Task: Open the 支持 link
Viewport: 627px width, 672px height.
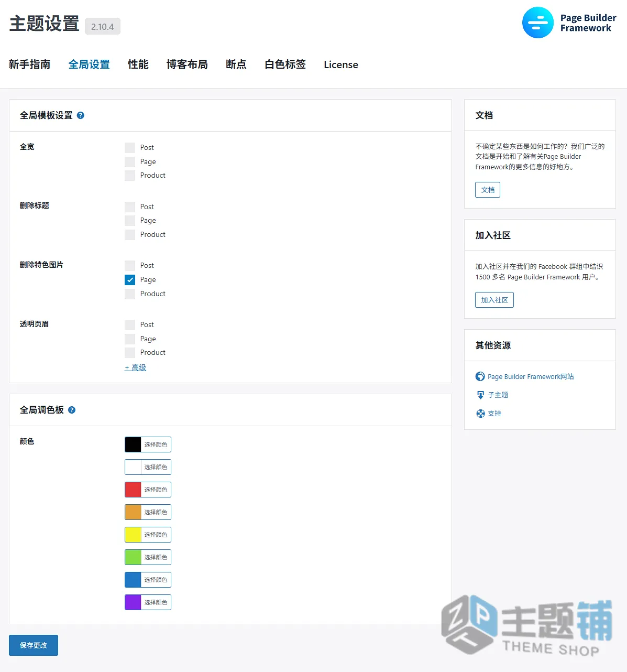Action: point(494,413)
